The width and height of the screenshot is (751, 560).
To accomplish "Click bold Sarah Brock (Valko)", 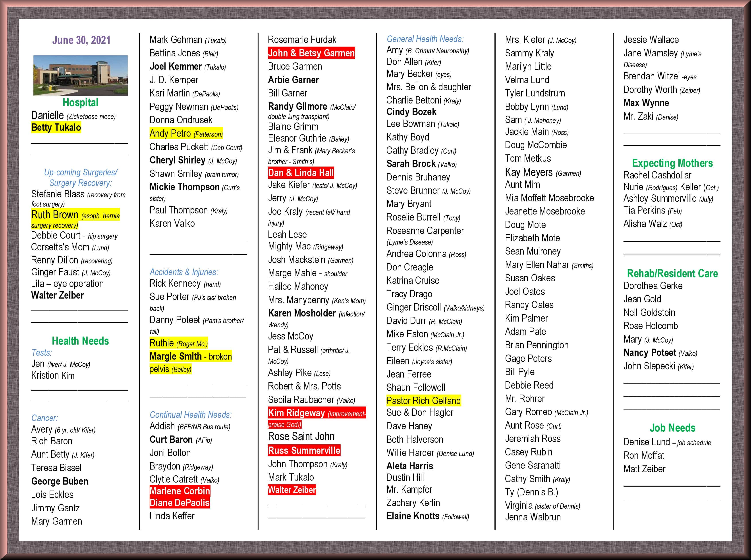I will click(x=421, y=164).
